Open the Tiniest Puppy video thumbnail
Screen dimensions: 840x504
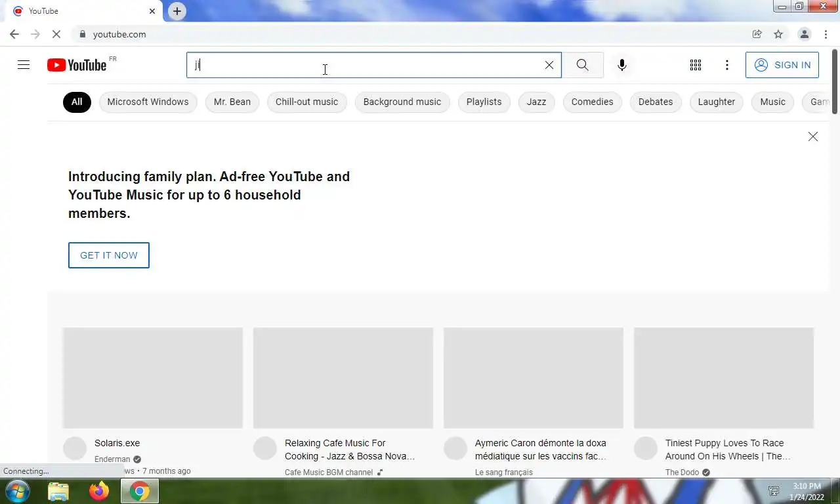pyautogui.click(x=724, y=378)
